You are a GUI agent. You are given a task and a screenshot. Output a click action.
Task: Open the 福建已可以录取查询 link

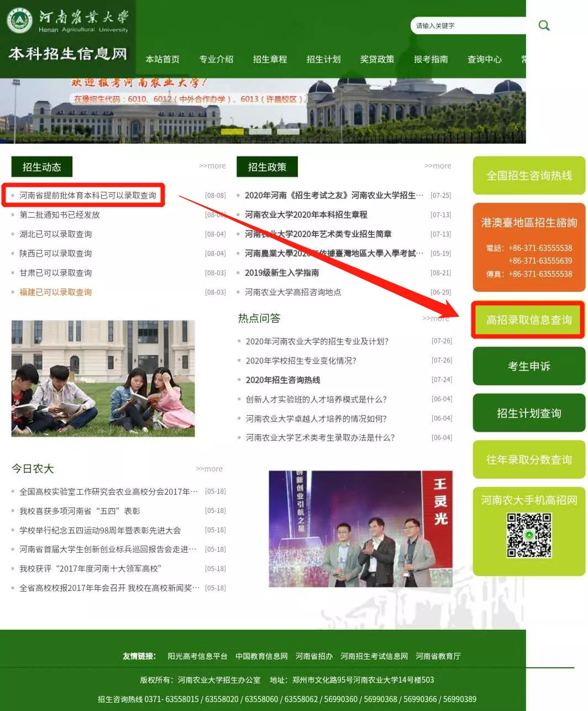point(55,292)
